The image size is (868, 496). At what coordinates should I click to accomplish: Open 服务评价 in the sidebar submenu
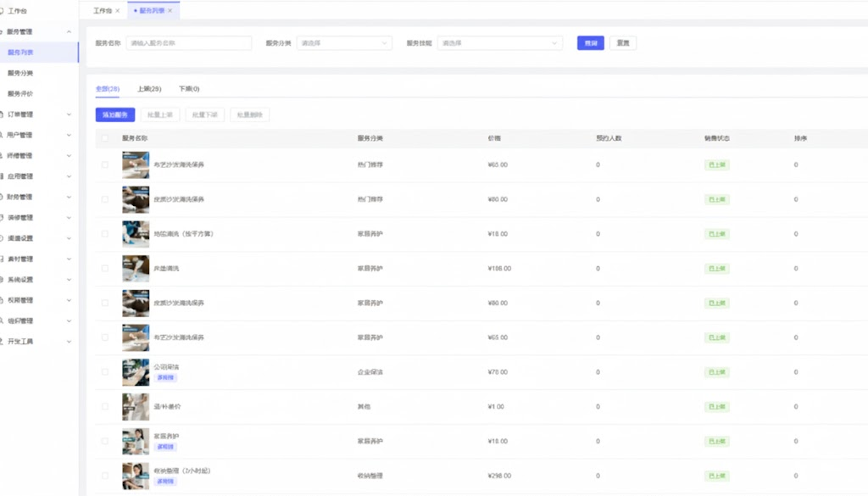(20, 93)
